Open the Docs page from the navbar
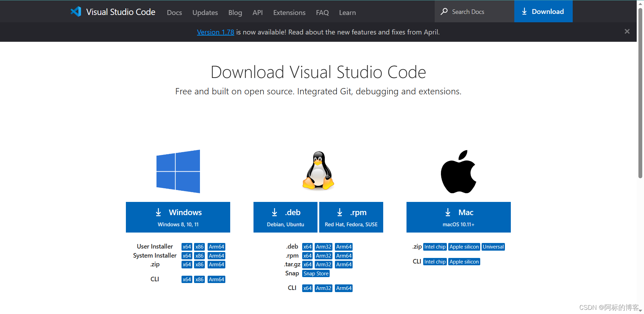The height and width of the screenshot is (314, 644). (x=174, y=12)
